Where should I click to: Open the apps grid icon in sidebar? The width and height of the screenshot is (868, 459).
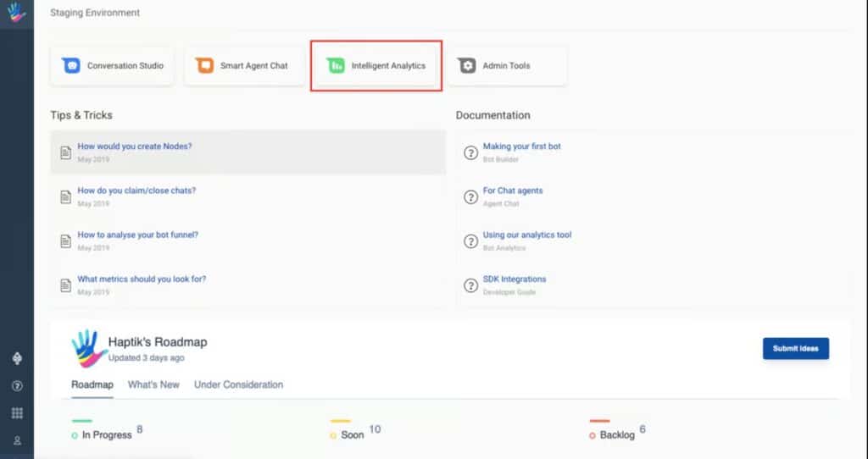(17, 413)
